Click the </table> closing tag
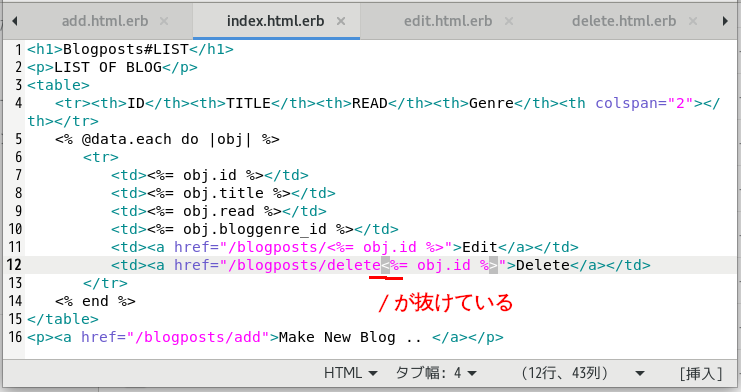The height and width of the screenshot is (392, 741). (x=63, y=319)
